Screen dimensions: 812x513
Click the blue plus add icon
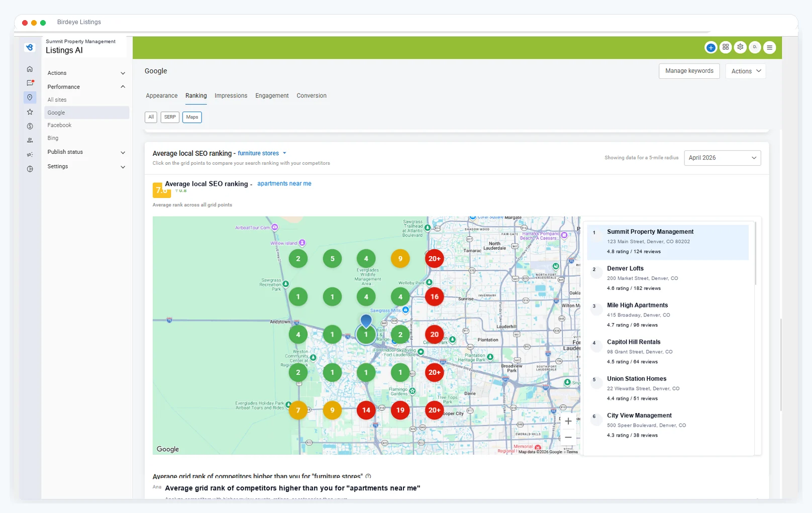(x=710, y=48)
